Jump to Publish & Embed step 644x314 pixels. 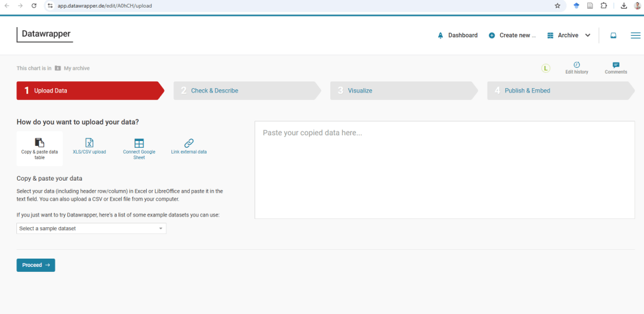point(527,91)
